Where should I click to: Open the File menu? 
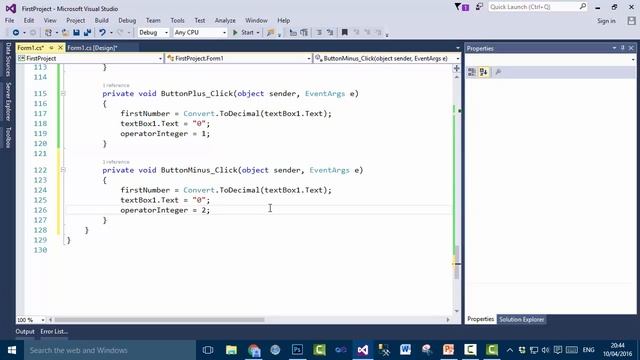pyautogui.click(x=9, y=20)
